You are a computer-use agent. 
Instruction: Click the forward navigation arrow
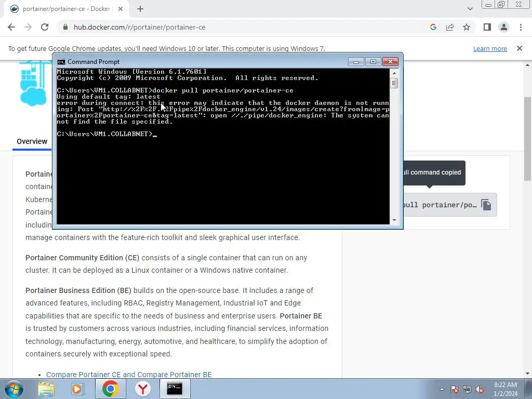coord(28,27)
